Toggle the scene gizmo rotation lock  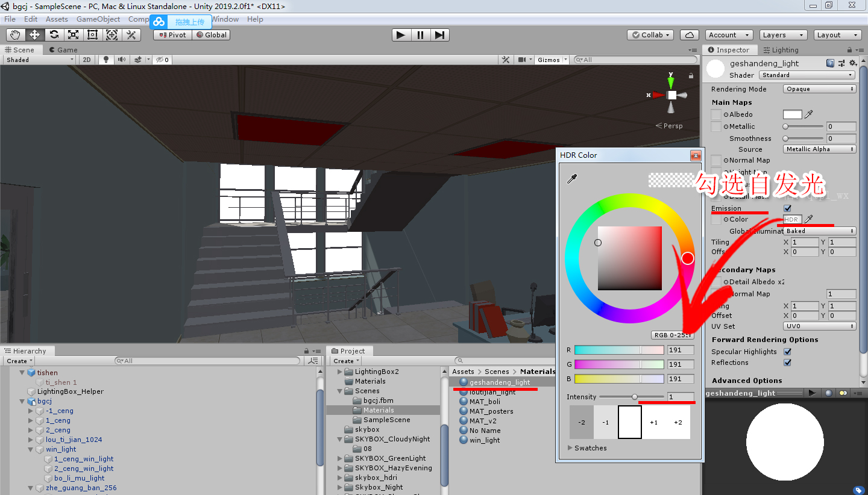point(691,76)
